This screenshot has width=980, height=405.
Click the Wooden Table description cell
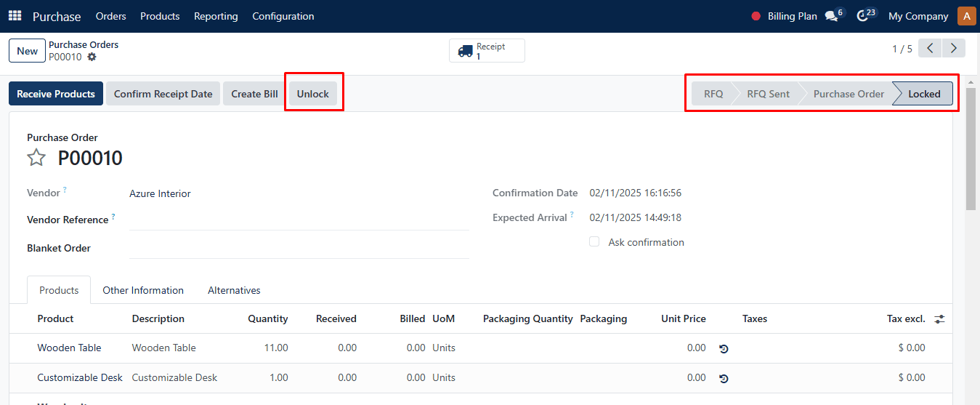(164, 348)
